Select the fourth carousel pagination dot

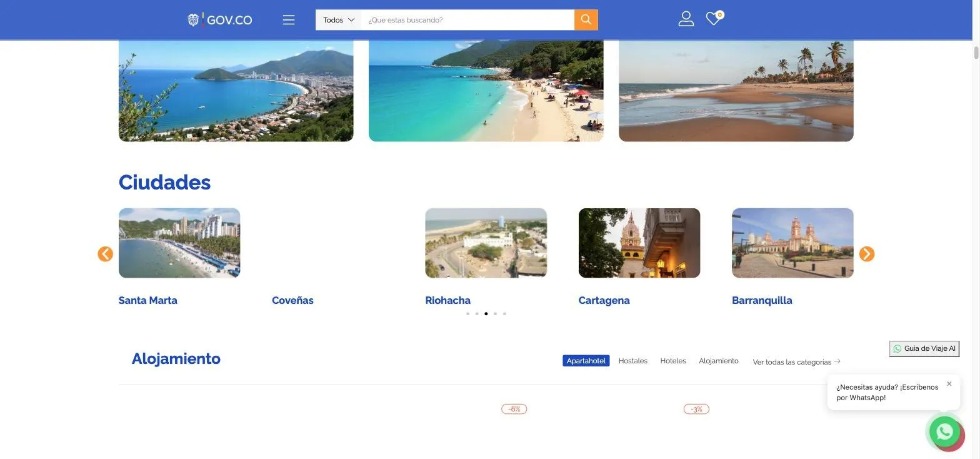pos(495,314)
